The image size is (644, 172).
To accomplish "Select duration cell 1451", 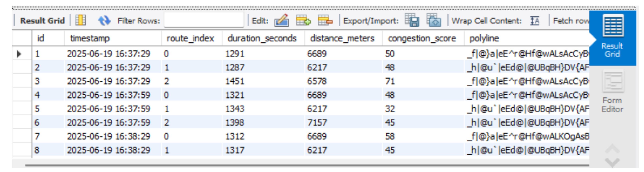I will [263, 81].
